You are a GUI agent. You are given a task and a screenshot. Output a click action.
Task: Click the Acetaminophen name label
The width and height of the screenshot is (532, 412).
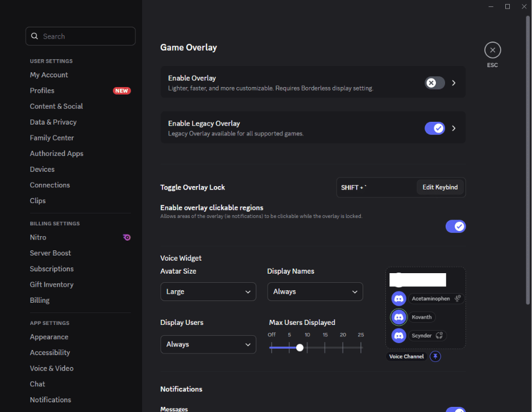(431, 299)
